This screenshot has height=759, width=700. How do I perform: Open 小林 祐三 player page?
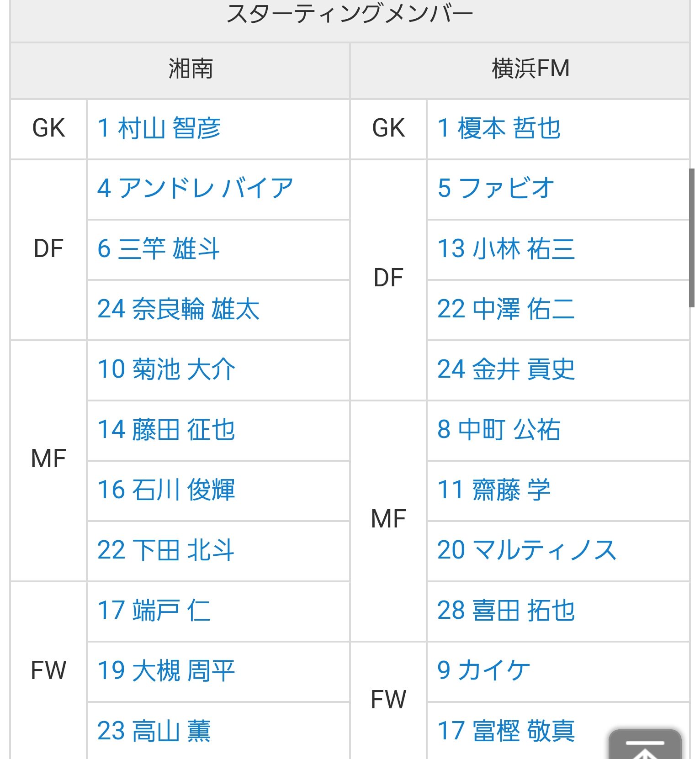click(x=506, y=249)
